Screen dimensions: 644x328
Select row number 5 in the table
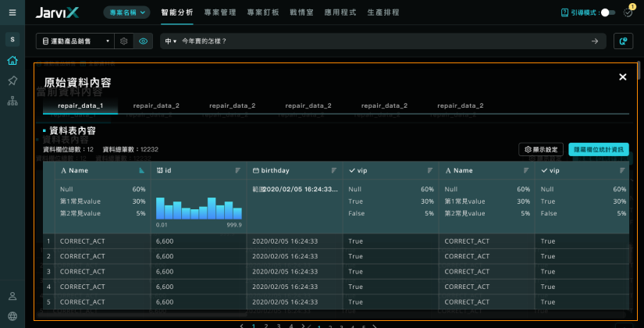48,301
